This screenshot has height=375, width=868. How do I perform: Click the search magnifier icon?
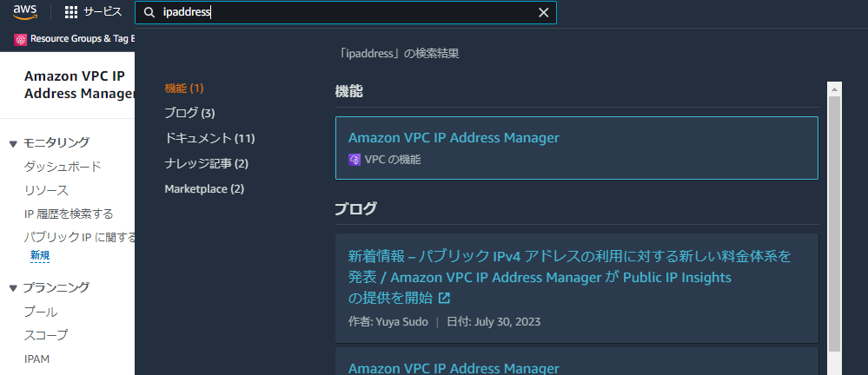pyautogui.click(x=149, y=13)
